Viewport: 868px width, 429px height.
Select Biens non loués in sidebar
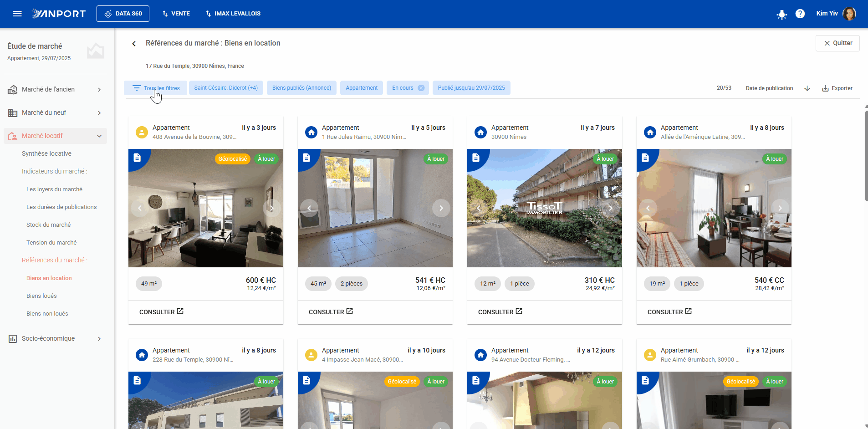coord(47,314)
